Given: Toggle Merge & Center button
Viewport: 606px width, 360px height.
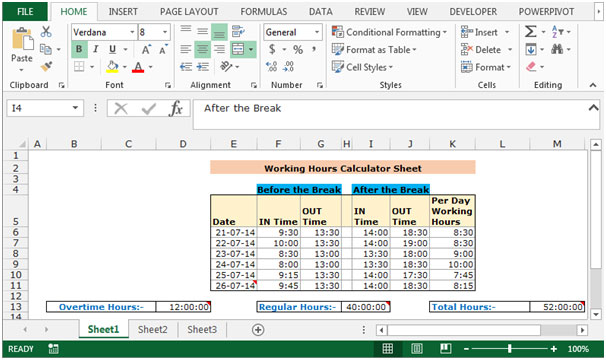Looking at the screenshot, I should pos(238,49).
